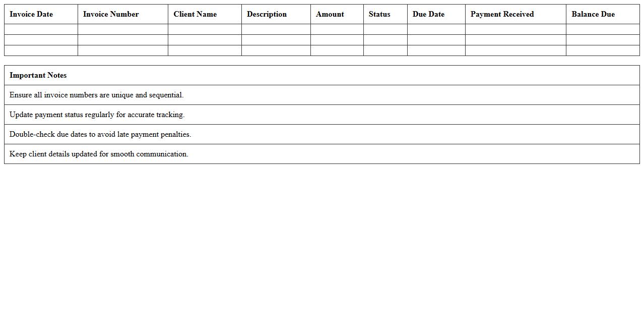Click the Invoice Date column header

31,14
